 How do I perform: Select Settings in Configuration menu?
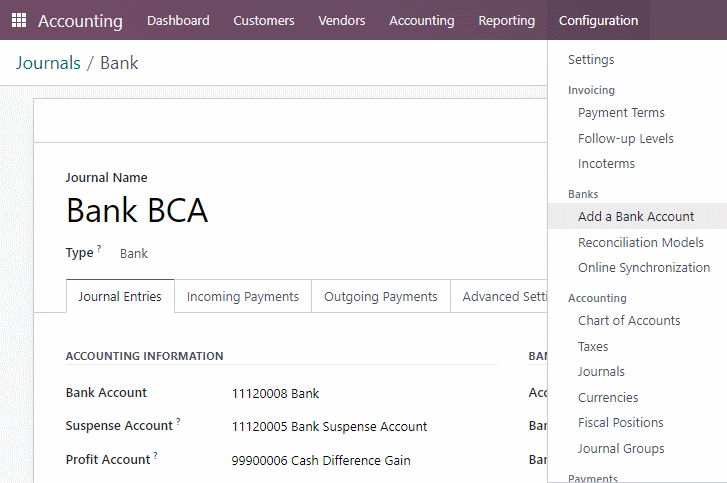[591, 60]
